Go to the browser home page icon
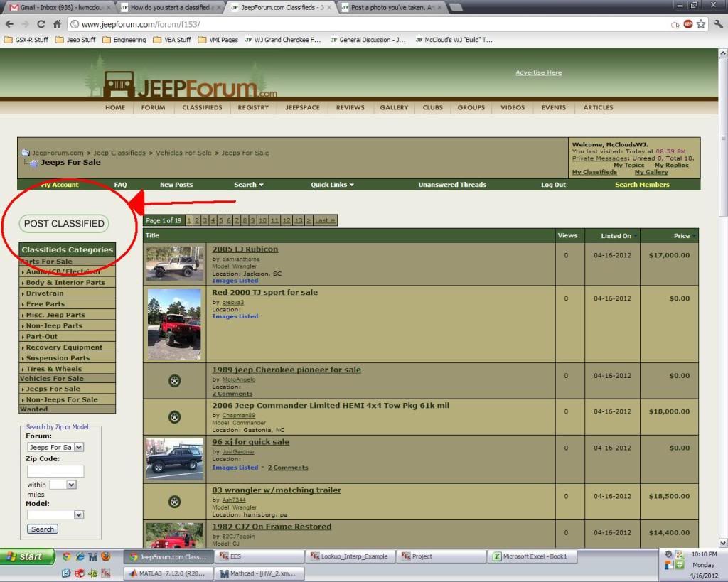Image resolution: width=728 pixels, height=582 pixels. (x=57, y=24)
